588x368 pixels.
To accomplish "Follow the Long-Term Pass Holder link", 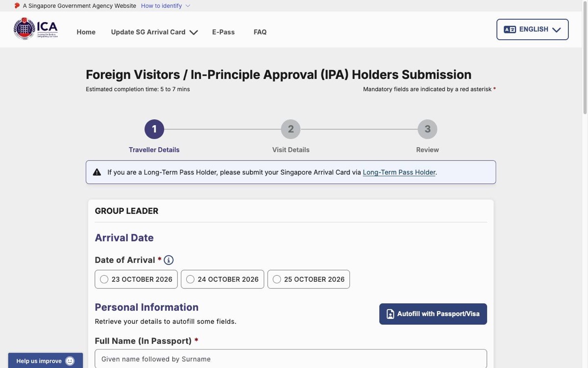I will tap(399, 172).
